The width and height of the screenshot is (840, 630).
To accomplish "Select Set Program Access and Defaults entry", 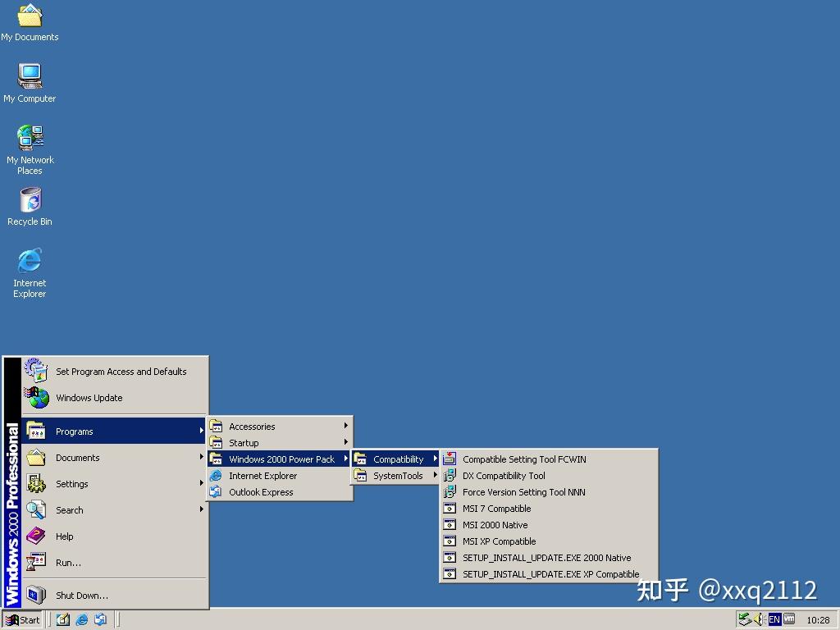I will [x=115, y=371].
